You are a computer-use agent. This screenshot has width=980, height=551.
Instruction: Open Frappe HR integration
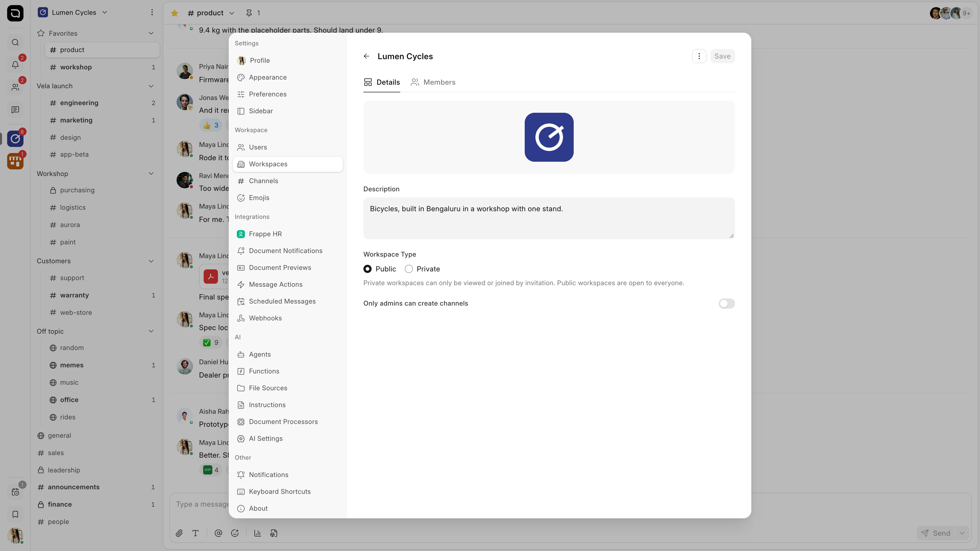[288, 234]
